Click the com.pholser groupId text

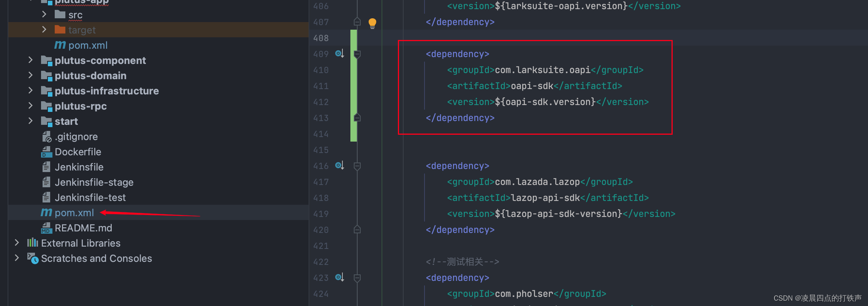524,294
